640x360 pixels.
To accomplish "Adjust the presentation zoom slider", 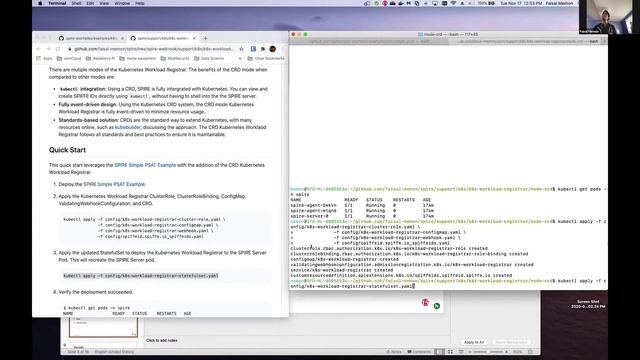I will 488,352.
